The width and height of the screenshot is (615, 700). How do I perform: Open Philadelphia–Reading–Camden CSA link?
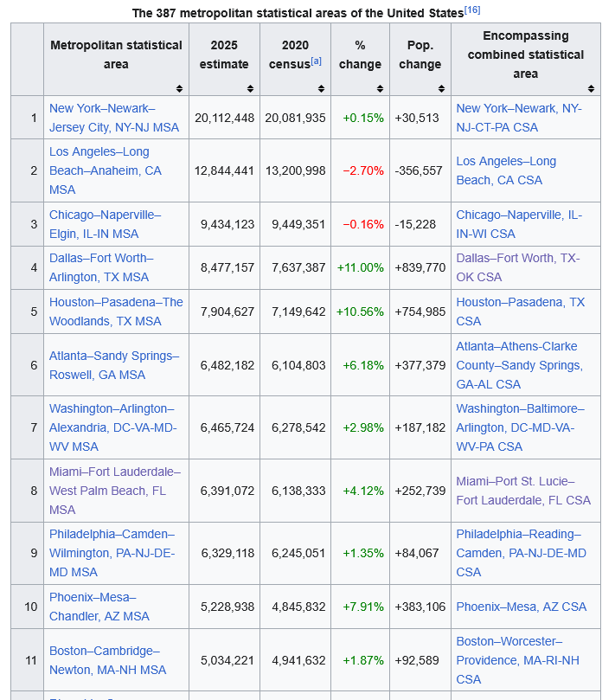pos(521,553)
